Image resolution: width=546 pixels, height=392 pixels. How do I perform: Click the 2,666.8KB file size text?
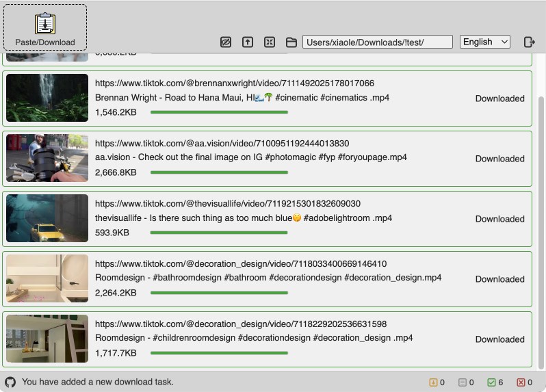point(116,172)
